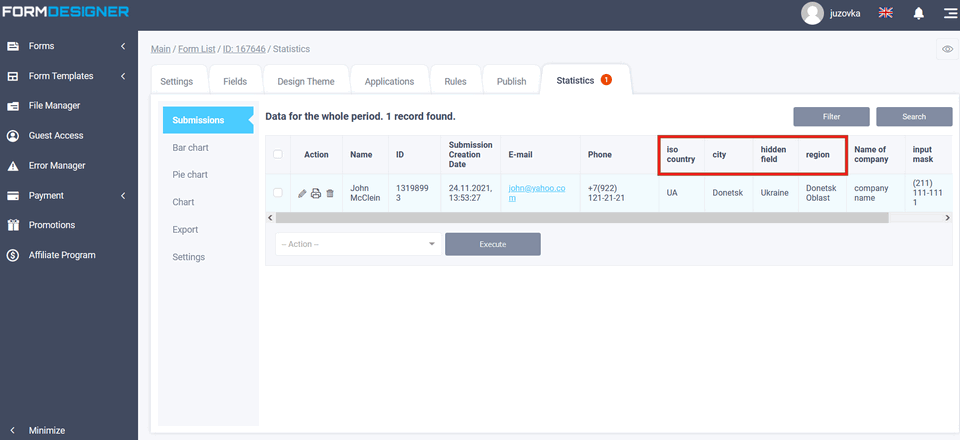
Task: Open the Action dropdown below the table
Action: 357,244
